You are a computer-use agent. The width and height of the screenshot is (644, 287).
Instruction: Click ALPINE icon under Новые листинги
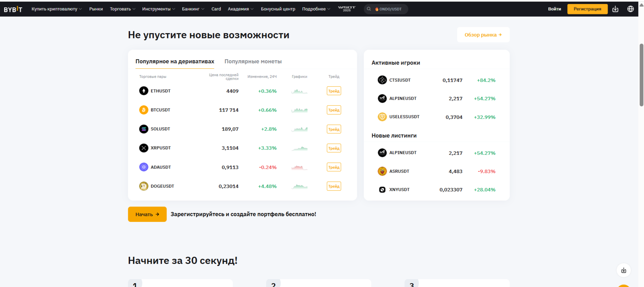pos(382,152)
